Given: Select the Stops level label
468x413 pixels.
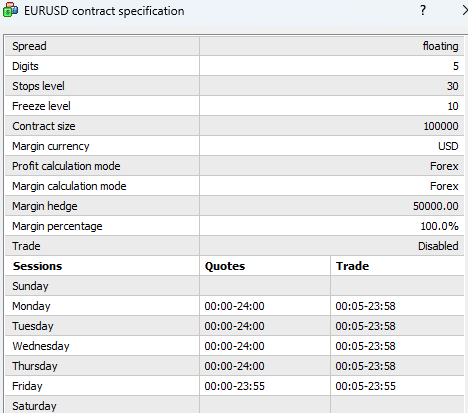Looking at the screenshot, I should click(38, 86).
